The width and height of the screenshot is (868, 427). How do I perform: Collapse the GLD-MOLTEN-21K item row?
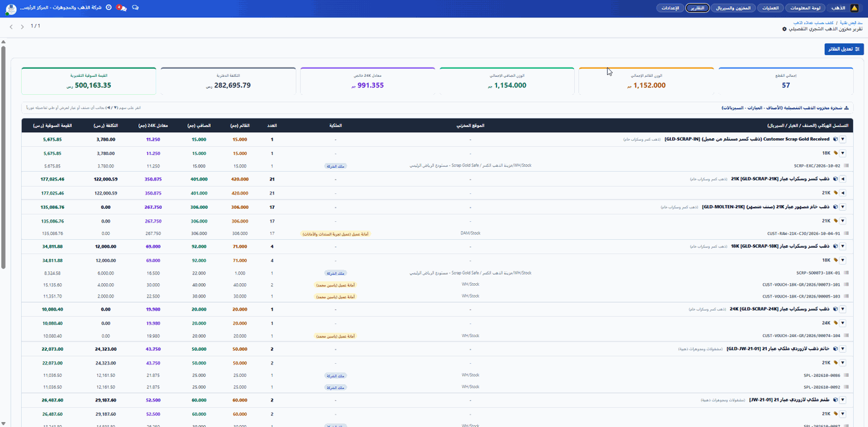tap(843, 207)
